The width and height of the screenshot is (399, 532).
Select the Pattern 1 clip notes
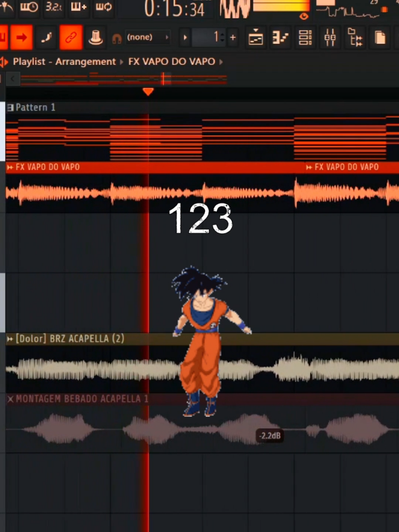pos(202,137)
